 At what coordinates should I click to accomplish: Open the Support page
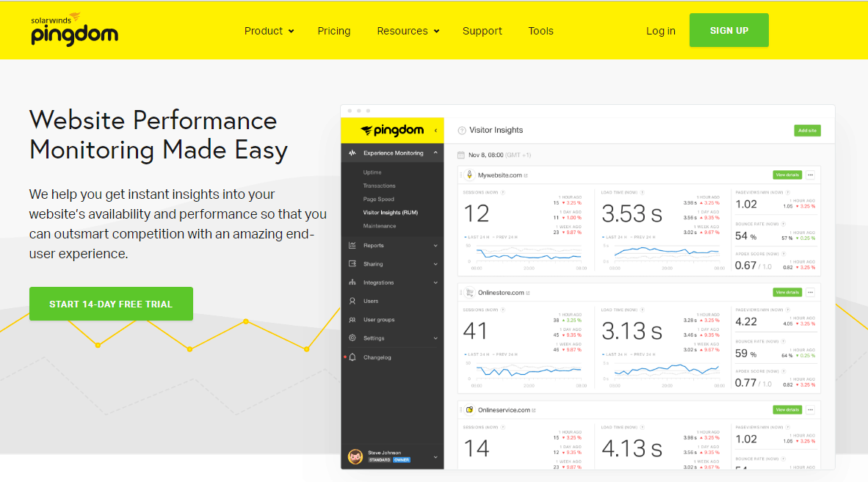click(x=482, y=31)
